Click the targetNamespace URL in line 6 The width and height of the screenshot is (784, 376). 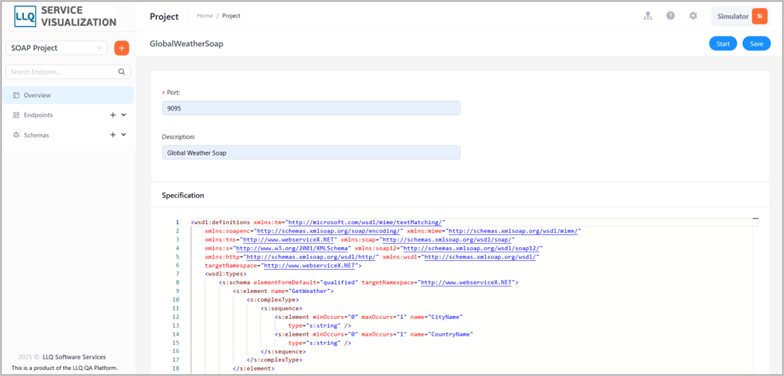[310, 266]
